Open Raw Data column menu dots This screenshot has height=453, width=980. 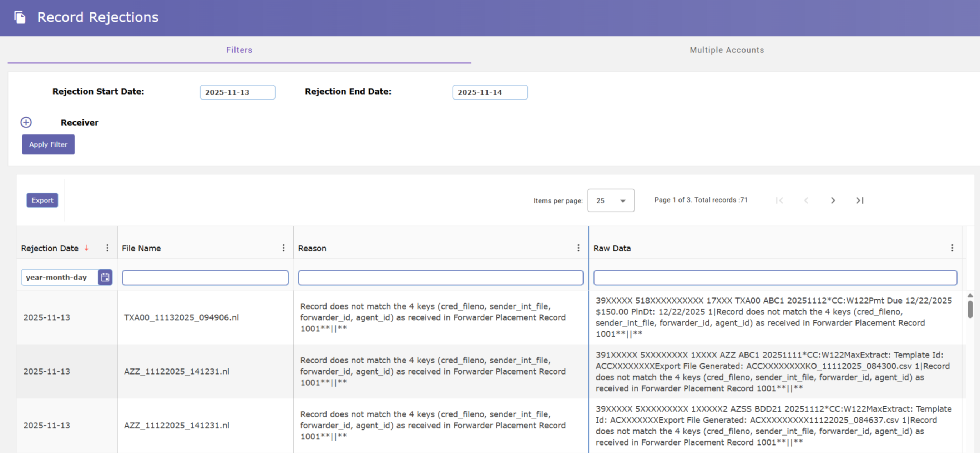952,248
